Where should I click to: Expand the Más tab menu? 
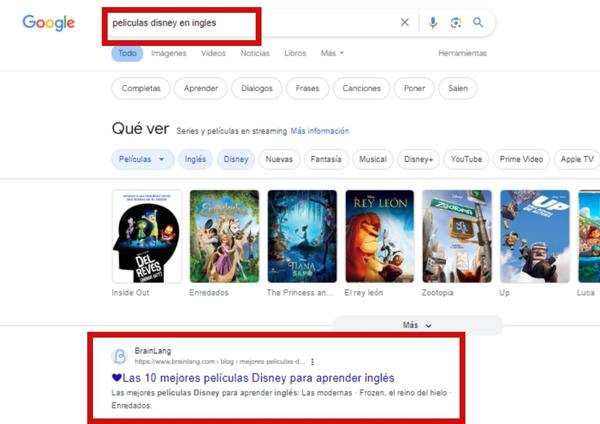tap(332, 53)
